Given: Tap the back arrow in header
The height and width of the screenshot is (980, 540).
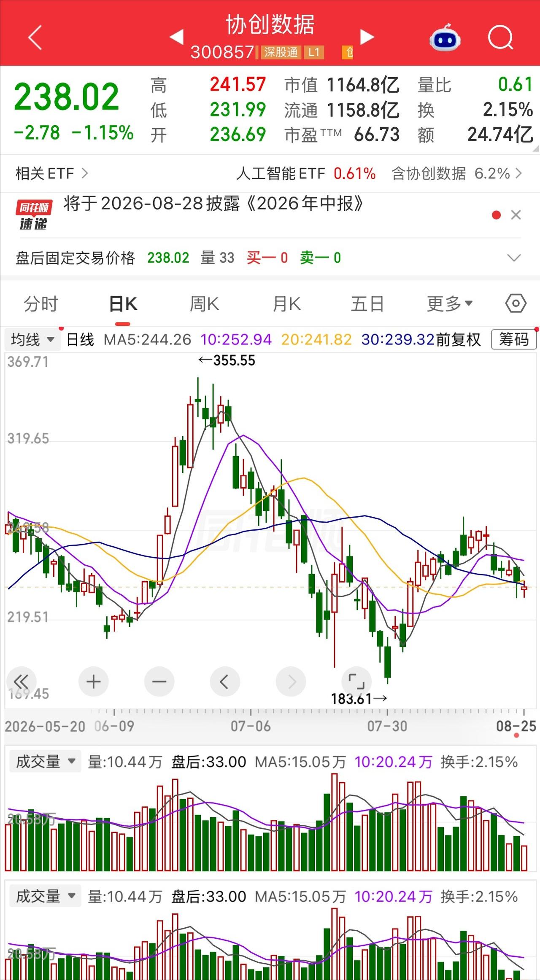Looking at the screenshot, I should [35, 38].
